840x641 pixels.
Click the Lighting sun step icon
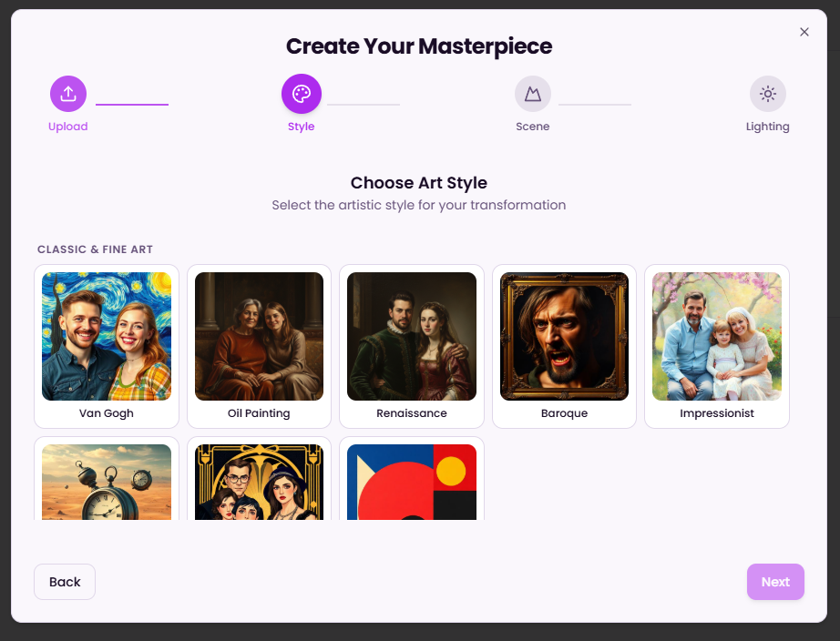768,93
